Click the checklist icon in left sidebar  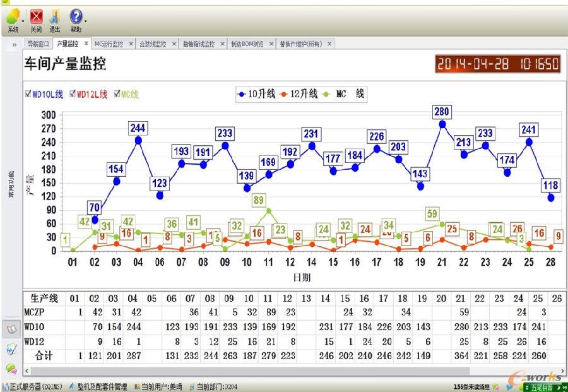point(11,348)
